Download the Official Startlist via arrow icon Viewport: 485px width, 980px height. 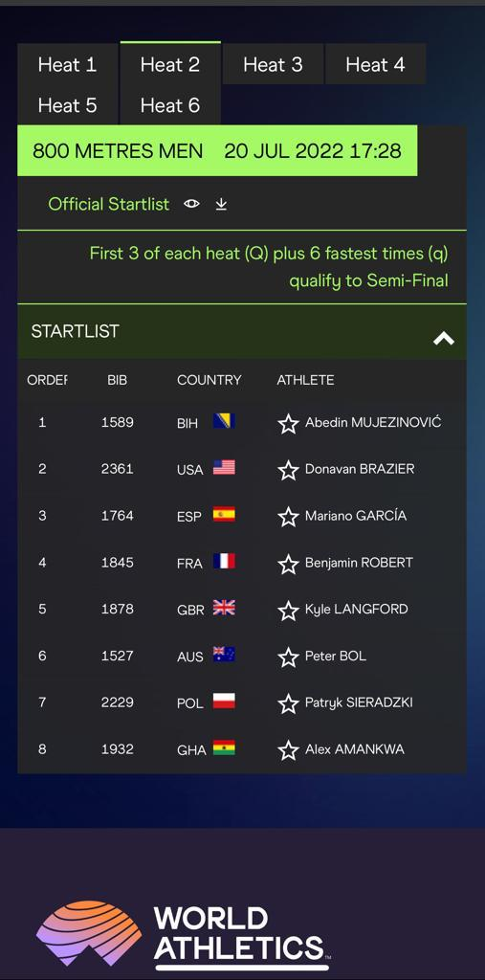click(221, 205)
